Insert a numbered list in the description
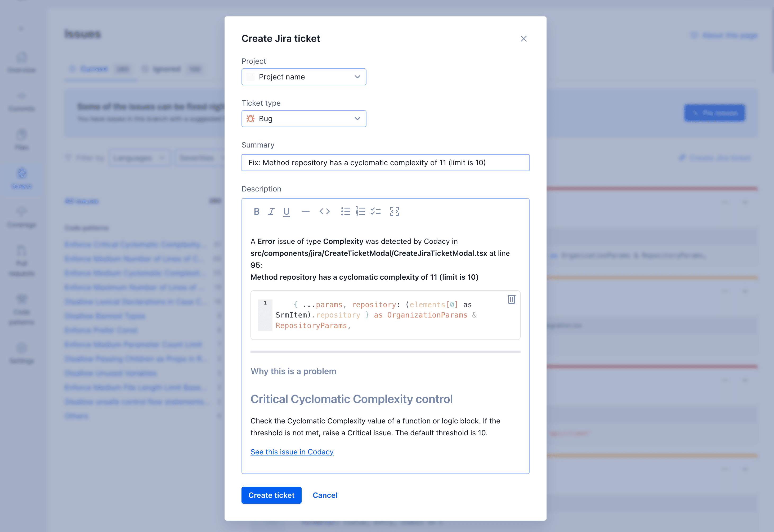The width and height of the screenshot is (774, 532). point(360,211)
